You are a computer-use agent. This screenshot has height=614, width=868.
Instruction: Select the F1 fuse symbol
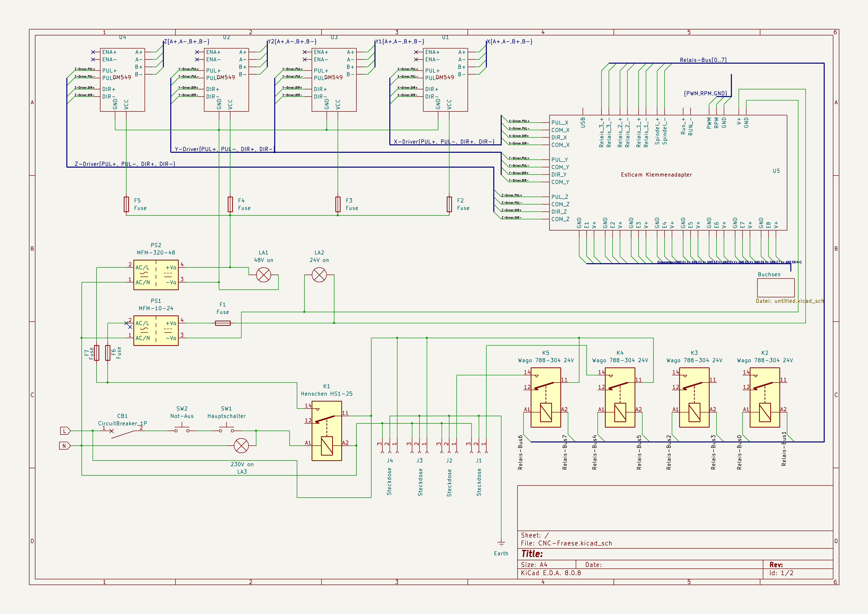[x=223, y=323]
